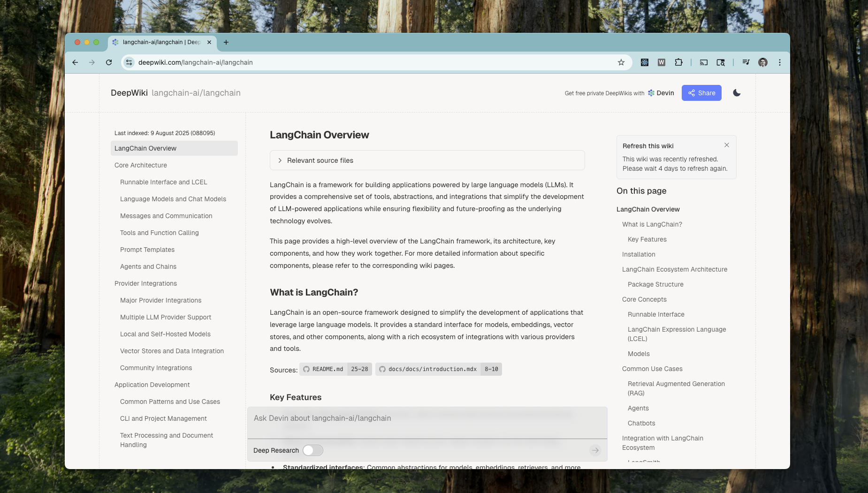
Task: Bookmark the page with the star icon
Action: tap(621, 62)
